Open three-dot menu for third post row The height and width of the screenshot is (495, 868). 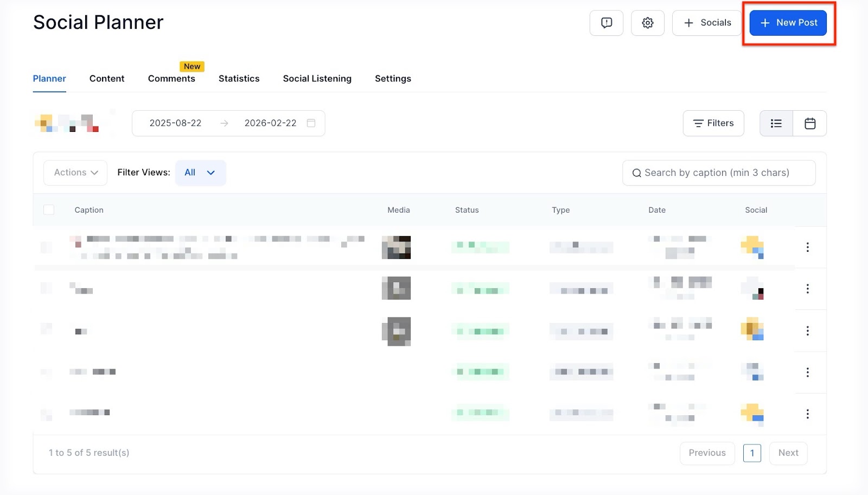coord(807,331)
